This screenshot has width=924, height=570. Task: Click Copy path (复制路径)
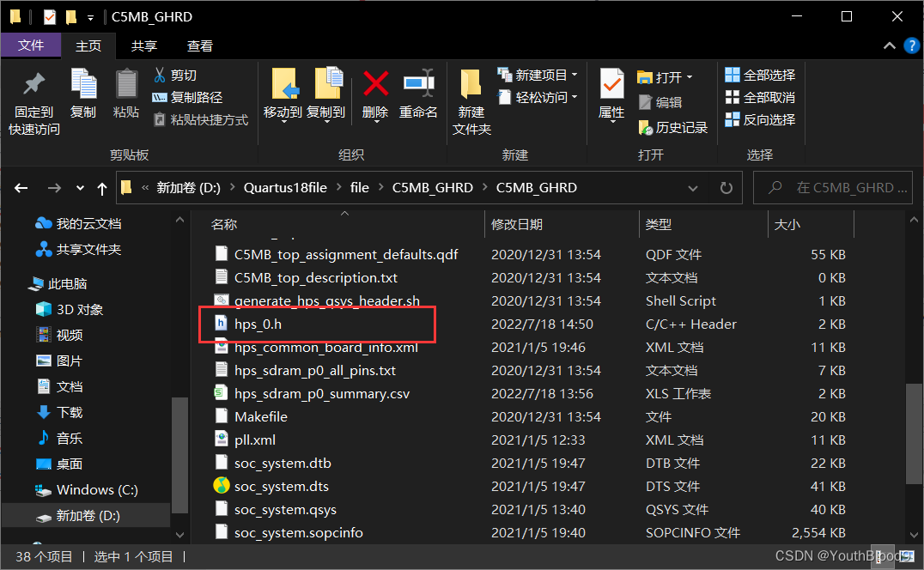click(x=187, y=97)
